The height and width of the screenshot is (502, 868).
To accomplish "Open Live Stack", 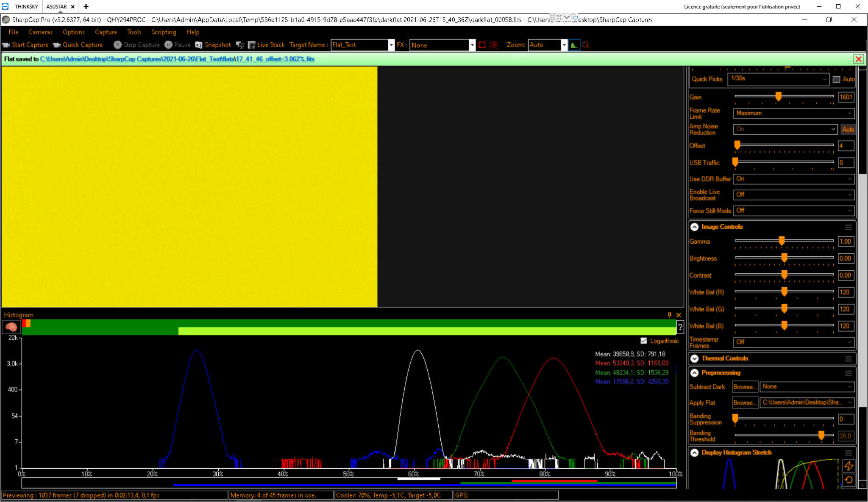I will 266,45.
